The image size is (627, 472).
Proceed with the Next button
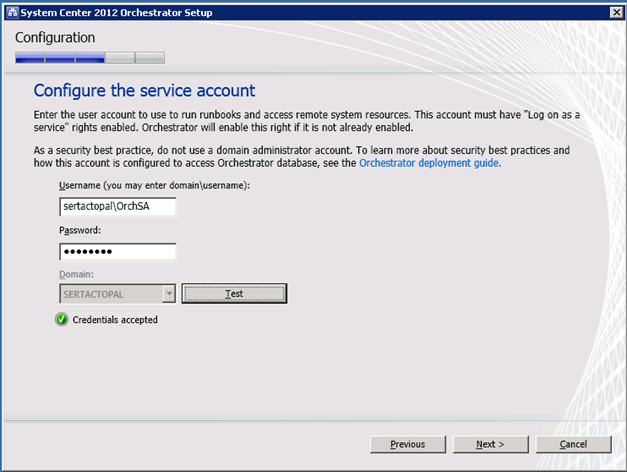coord(490,444)
